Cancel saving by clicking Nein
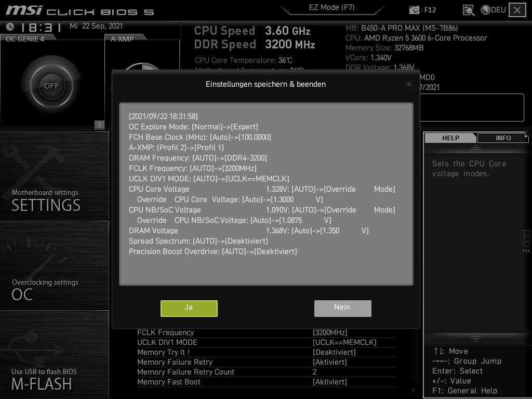Screen dimensions: 532x399 tap(342, 308)
